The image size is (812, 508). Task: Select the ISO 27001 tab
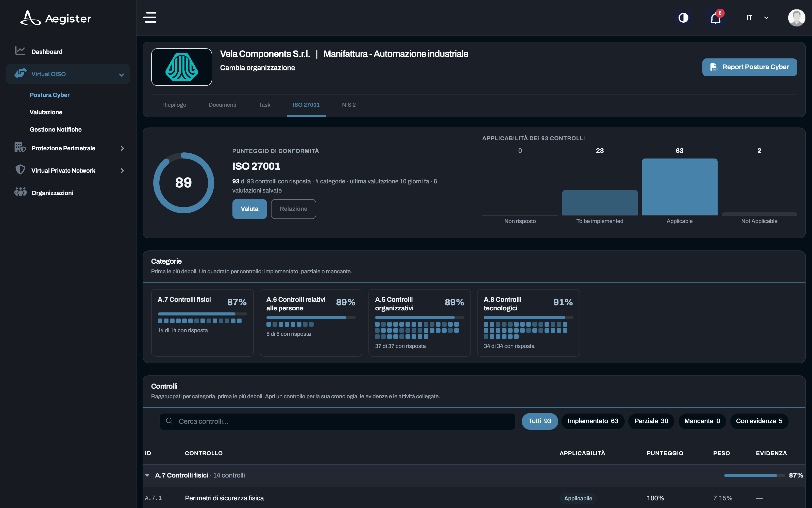click(x=306, y=105)
